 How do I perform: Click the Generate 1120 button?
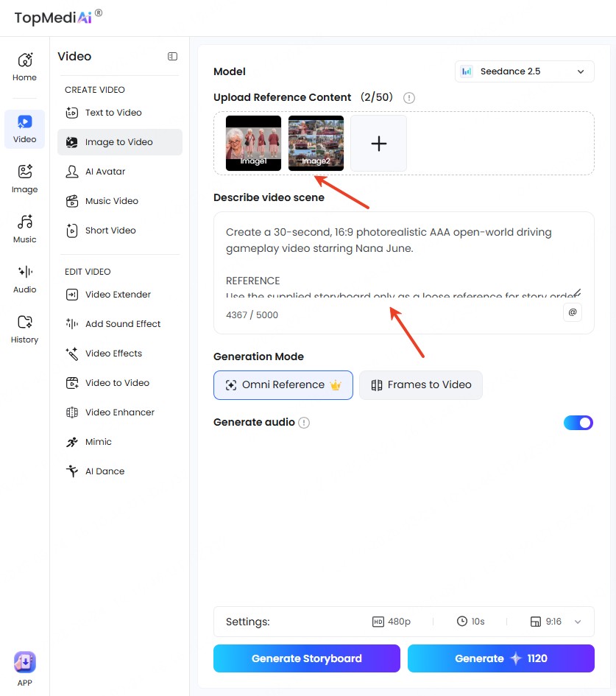point(500,658)
